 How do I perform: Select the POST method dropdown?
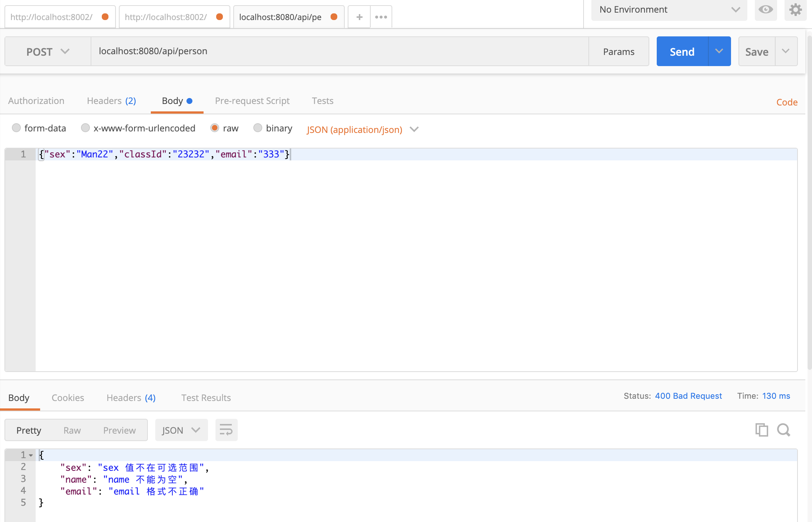47,52
